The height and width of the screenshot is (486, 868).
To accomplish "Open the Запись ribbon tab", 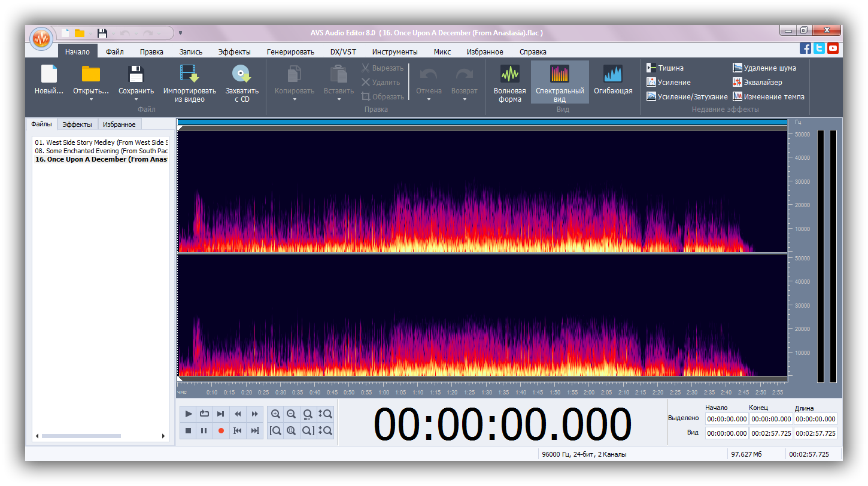I will click(190, 52).
